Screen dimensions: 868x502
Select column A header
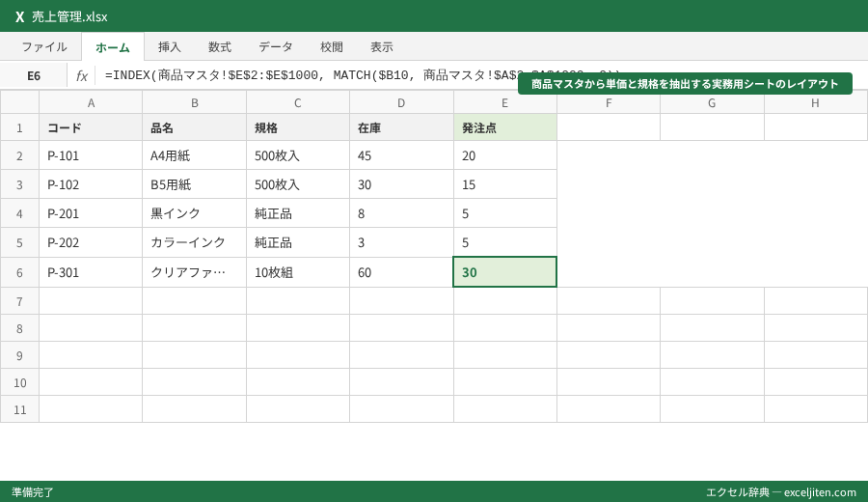(x=91, y=102)
